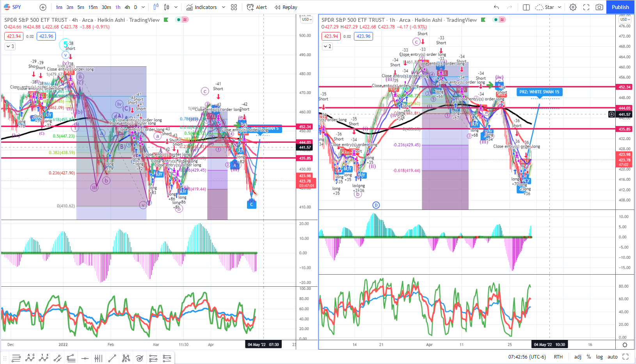Select the short position drawing tool
636x364 pixels.
tap(167, 358)
